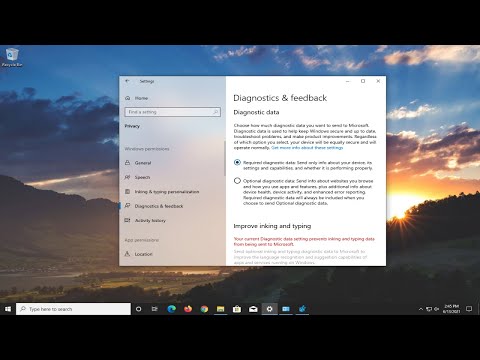Open Microsoft Store from taskbar
The height and width of the screenshot is (360, 480).
coord(237,309)
